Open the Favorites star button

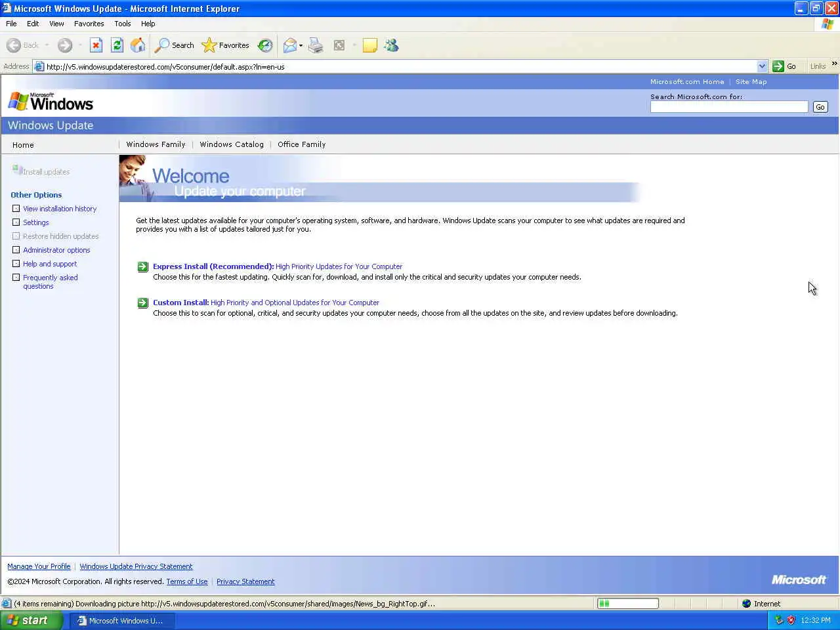click(x=226, y=45)
